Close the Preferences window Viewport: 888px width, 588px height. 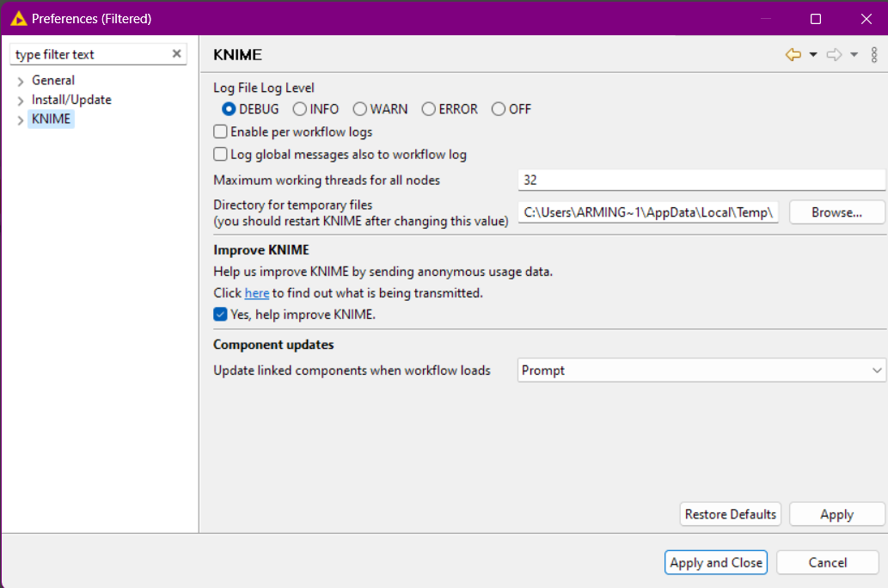click(x=866, y=19)
